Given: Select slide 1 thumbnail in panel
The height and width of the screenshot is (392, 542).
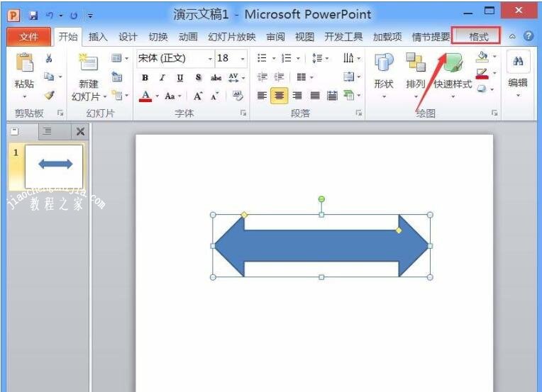Looking at the screenshot, I should tap(55, 165).
